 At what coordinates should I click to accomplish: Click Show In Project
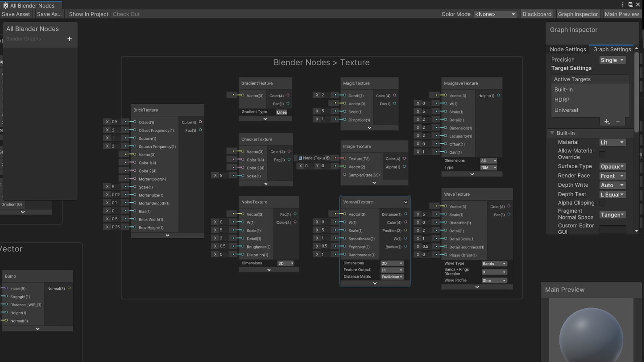point(89,14)
